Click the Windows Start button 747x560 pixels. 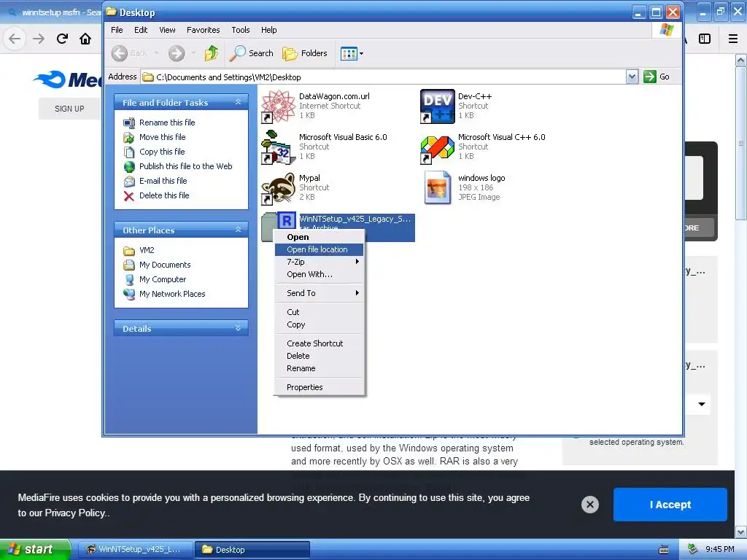click(x=35, y=550)
